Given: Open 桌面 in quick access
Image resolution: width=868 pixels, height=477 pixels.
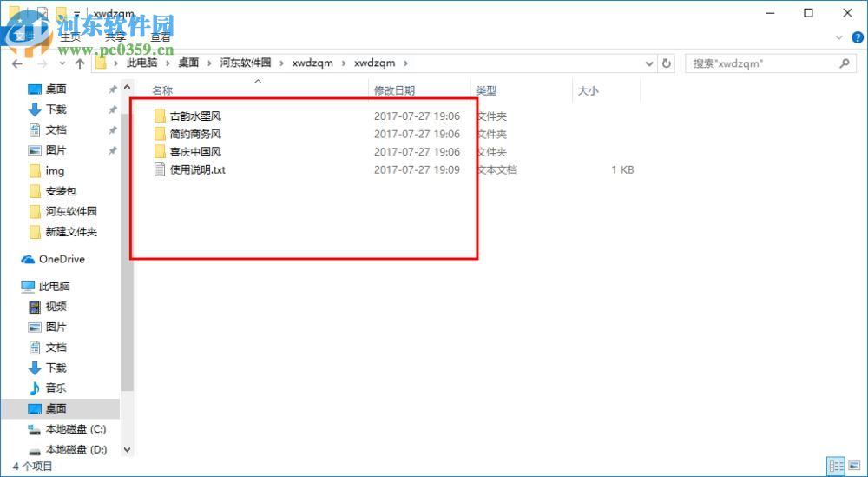Looking at the screenshot, I should coord(56,89).
